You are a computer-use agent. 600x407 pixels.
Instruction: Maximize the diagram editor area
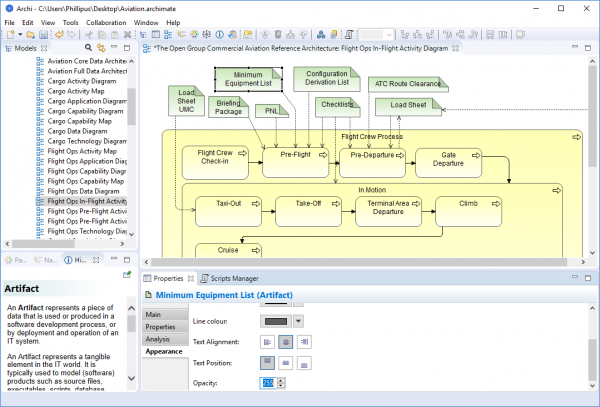coord(588,48)
